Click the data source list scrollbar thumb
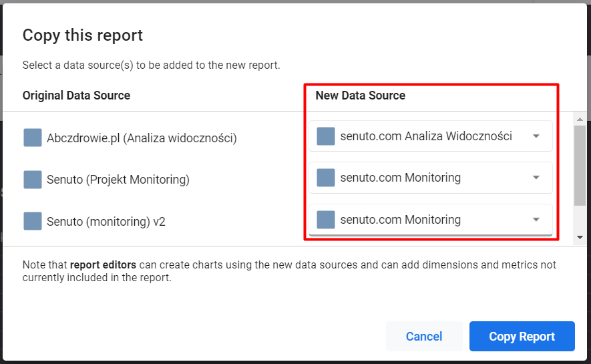The width and height of the screenshot is (591, 364). click(x=580, y=166)
